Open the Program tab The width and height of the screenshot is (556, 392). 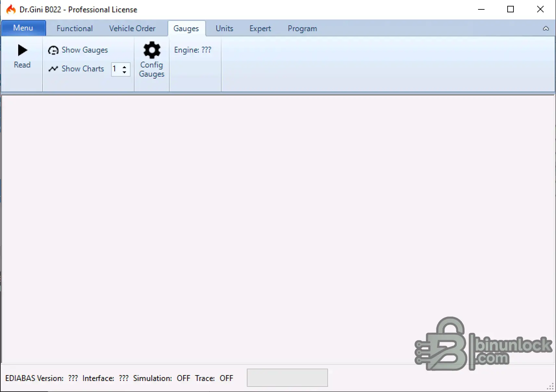(x=302, y=29)
